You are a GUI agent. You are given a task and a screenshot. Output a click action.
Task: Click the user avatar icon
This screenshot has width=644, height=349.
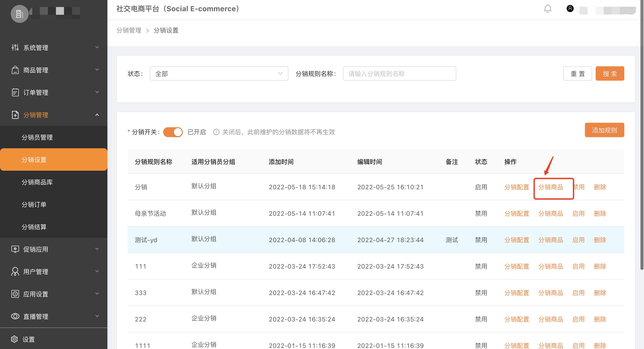pos(570,9)
